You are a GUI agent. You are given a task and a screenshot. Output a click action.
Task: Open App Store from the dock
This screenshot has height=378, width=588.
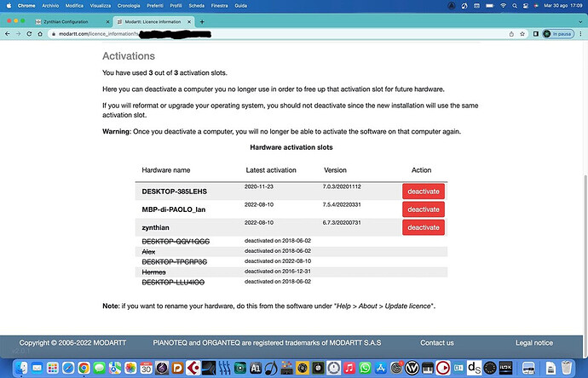coord(381,369)
